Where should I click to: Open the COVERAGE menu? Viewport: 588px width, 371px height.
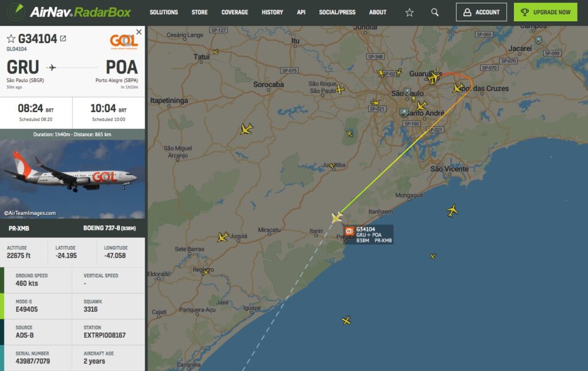[x=235, y=13]
